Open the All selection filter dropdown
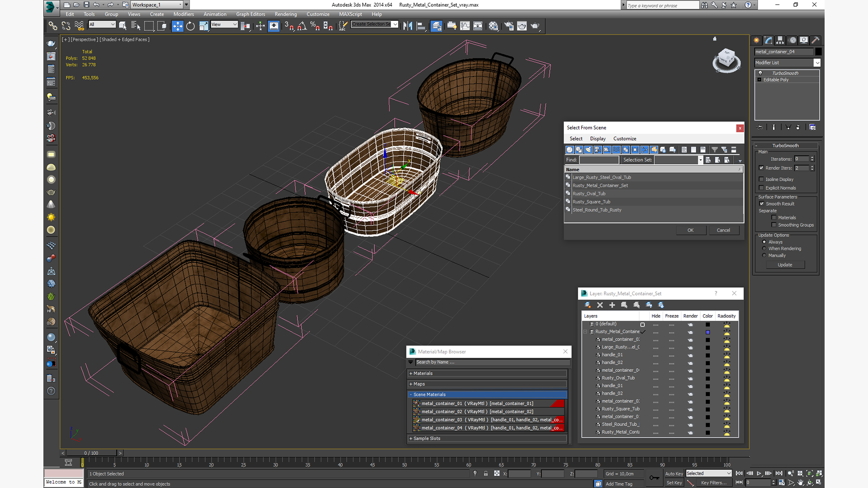The height and width of the screenshot is (488, 868). [102, 24]
